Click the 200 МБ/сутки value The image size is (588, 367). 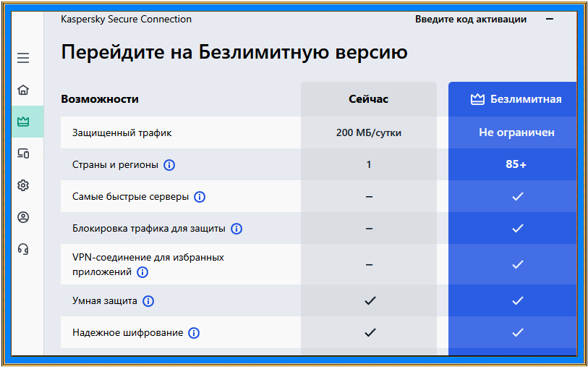click(x=369, y=133)
